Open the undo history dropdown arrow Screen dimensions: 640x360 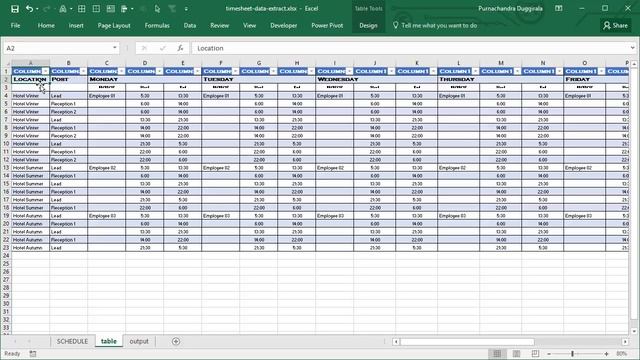point(37,9)
